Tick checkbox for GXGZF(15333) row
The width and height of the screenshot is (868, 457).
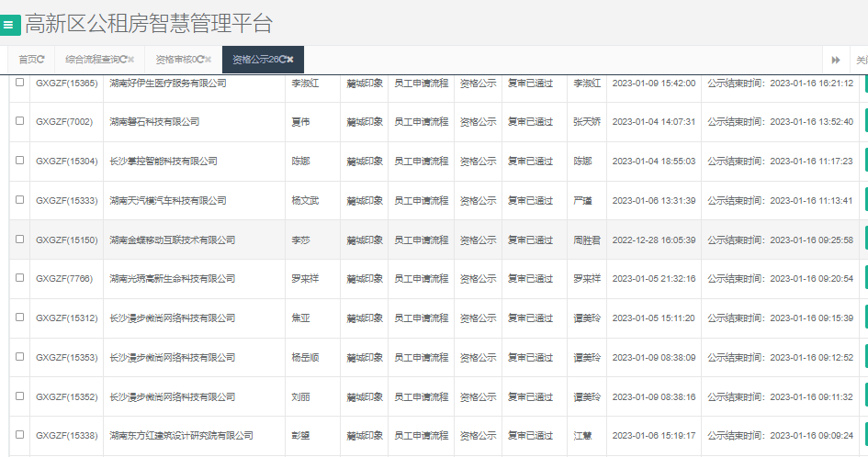tap(20, 200)
